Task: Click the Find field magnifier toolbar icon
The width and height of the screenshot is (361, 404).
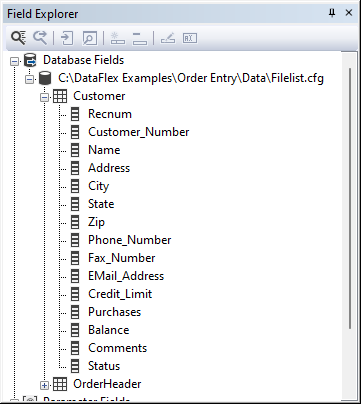Action: click(x=19, y=38)
